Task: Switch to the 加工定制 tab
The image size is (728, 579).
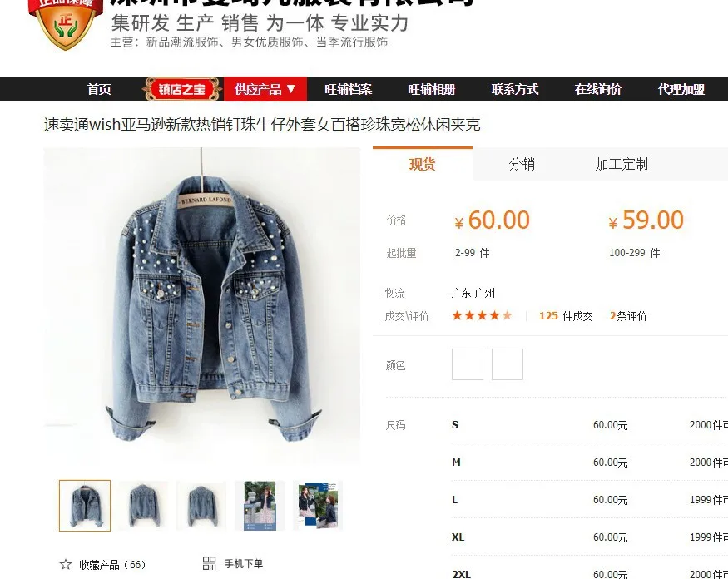Action: point(622,164)
